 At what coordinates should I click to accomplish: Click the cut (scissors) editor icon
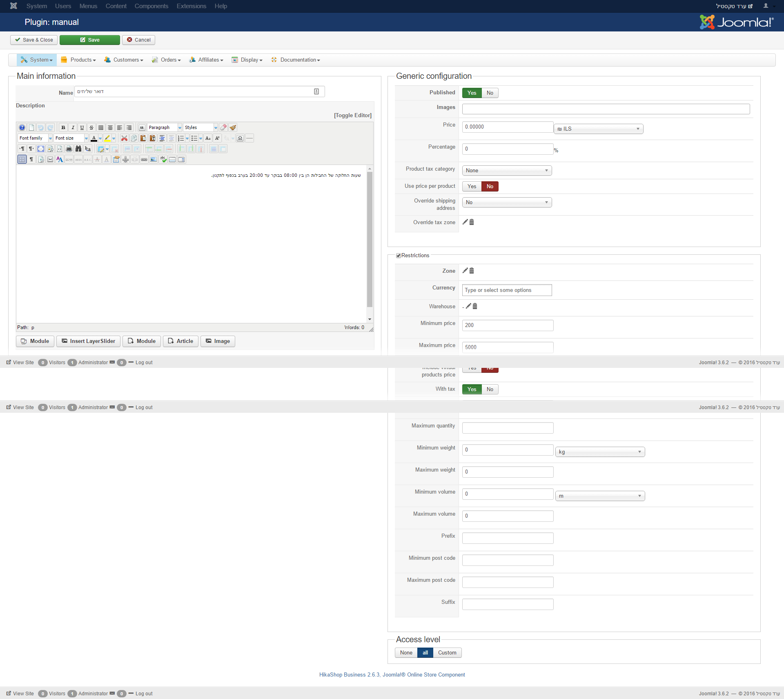[124, 138]
